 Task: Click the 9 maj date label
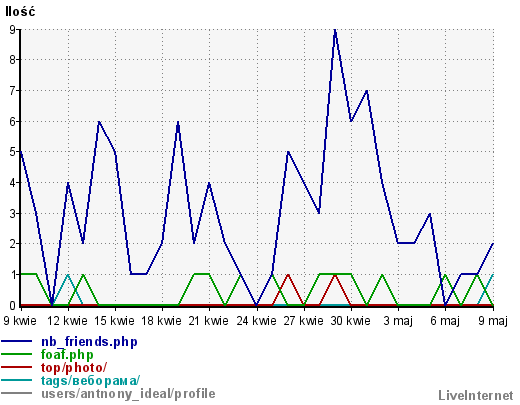tap(493, 321)
